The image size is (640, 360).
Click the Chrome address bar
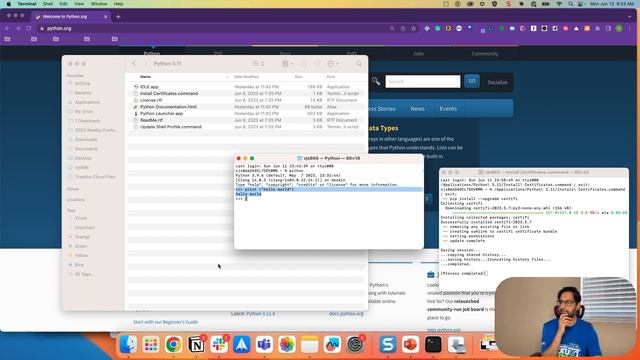(212, 29)
